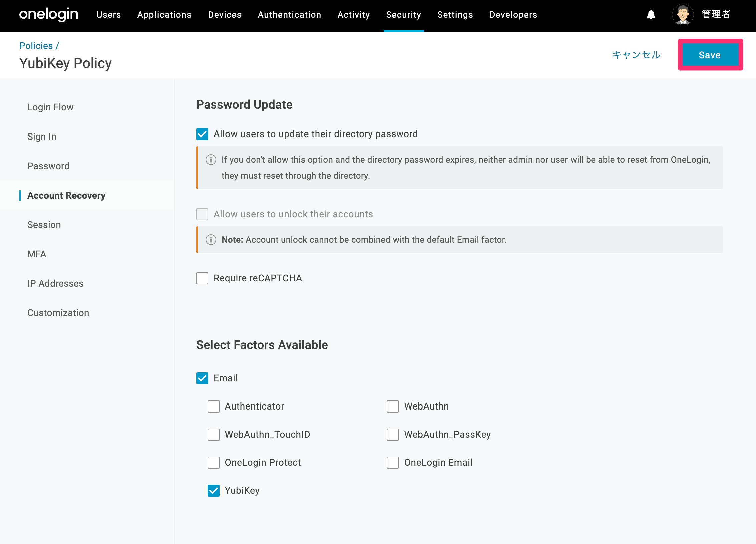Open the Authentication menu
The width and height of the screenshot is (756, 544).
pos(289,15)
